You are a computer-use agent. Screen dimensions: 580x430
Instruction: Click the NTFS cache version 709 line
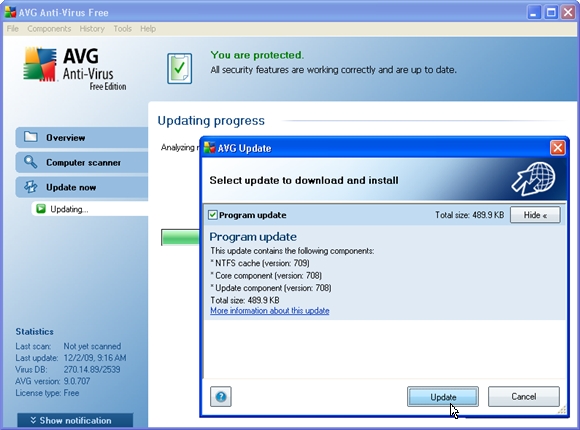pyautogui.click(x=260, y=263)
